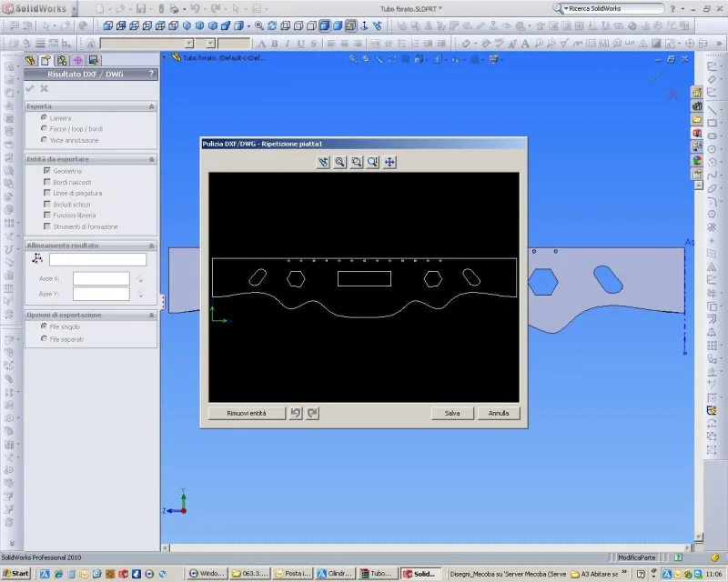Click the Asse X input field
Image resolution: width=728 pixels, height=582 pixels.
(101, 278)
